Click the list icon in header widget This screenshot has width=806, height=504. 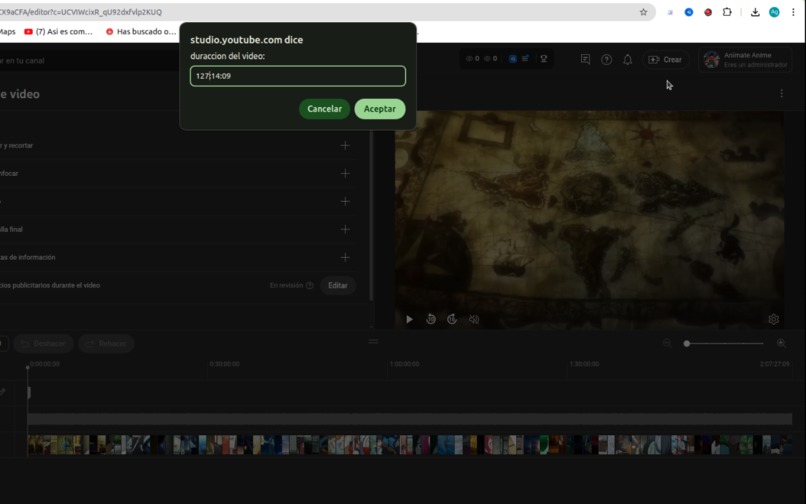[525, 59]
